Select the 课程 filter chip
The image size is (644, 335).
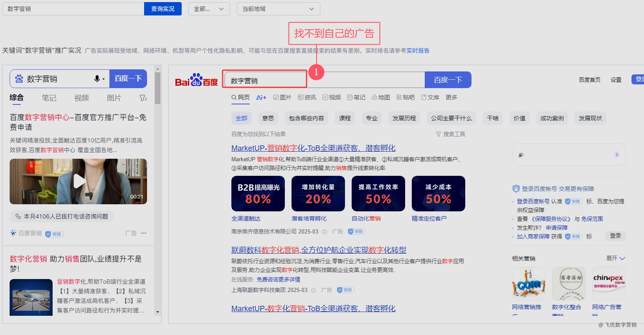pyautogui.click(x=345, y=118)
